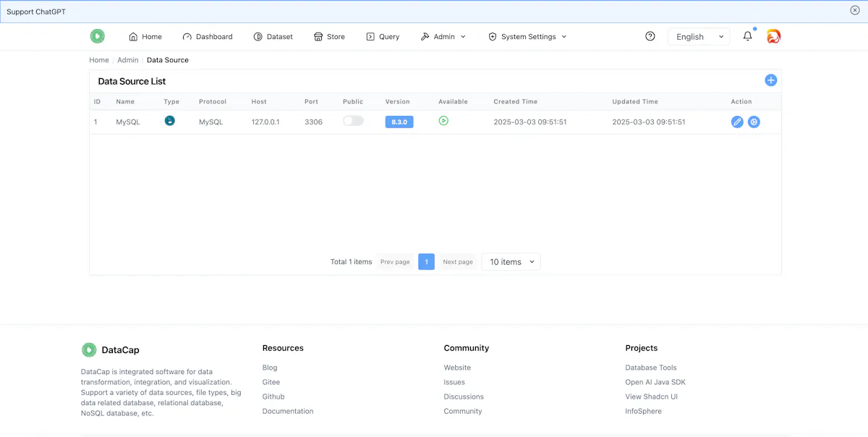Image resolution: width=868 pixels, height=437 pixels.
Task: Toggle the Public switch for MySQL
Action: tap(353, 121)
